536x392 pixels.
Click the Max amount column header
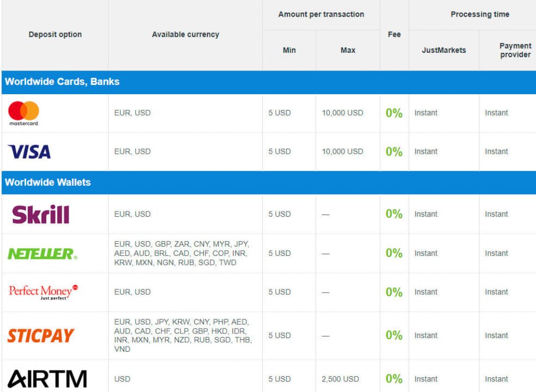pos(348,50)
